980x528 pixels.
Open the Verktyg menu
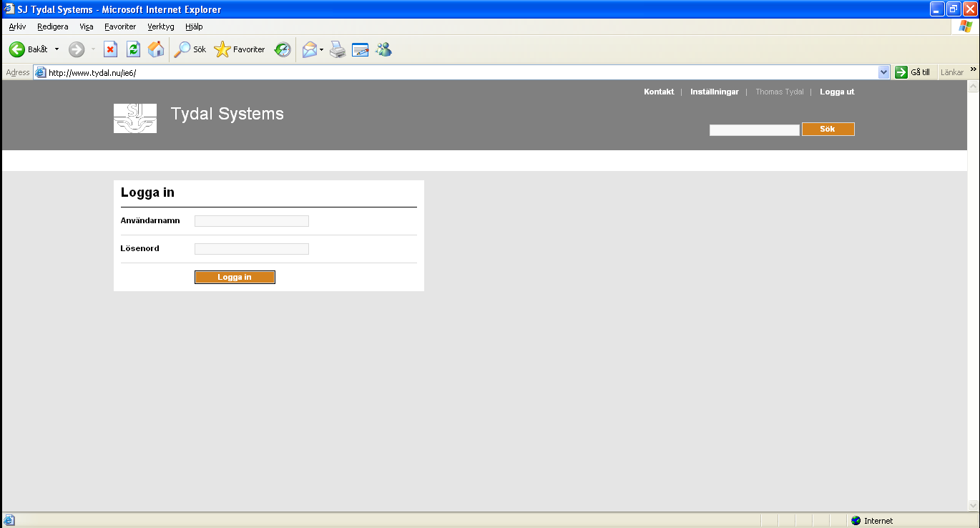click(x=161, y=26)
